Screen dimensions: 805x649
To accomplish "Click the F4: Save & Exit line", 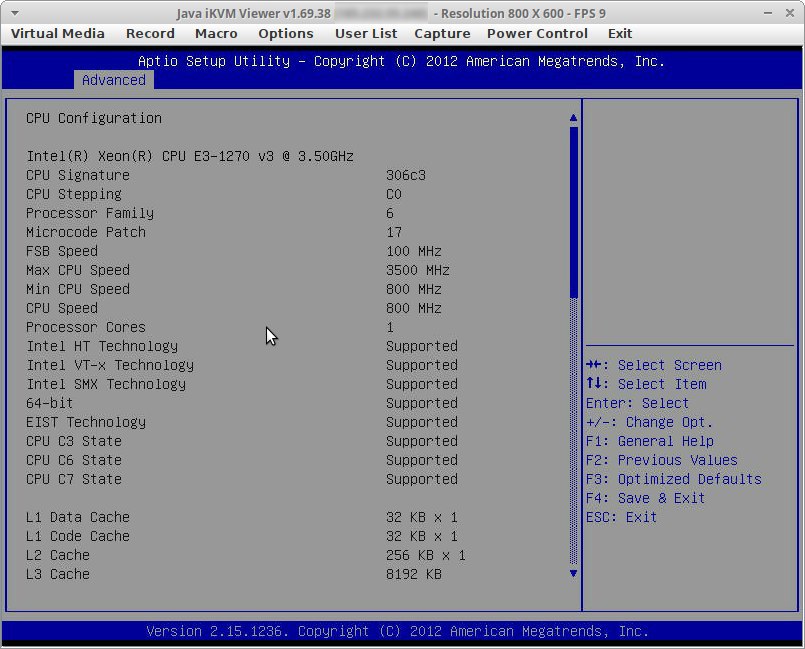I will coord(645,498).
